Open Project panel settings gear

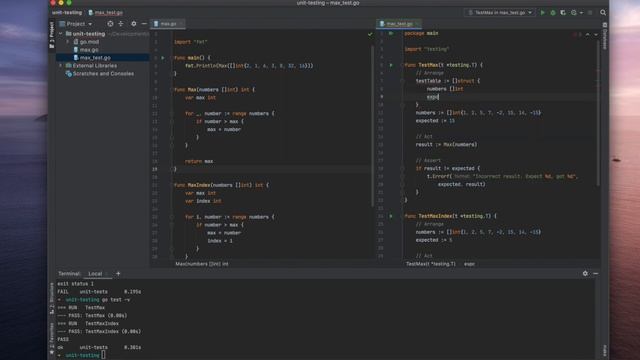[x=133, y=24]
